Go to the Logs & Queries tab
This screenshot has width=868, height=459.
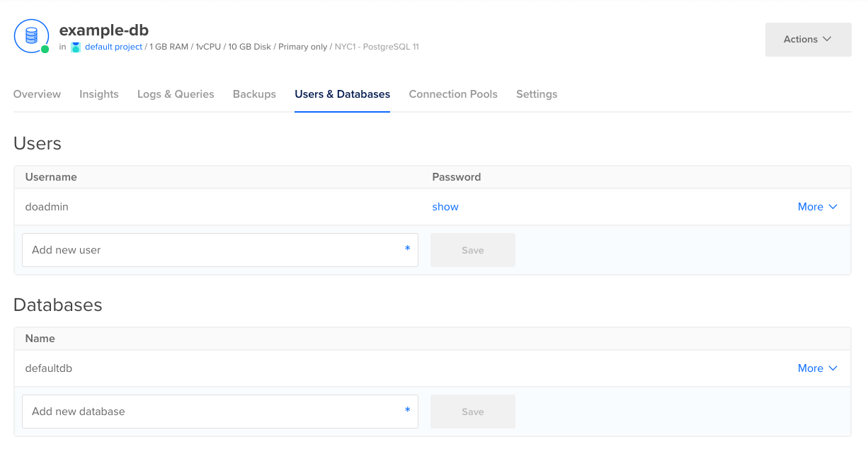176,93
